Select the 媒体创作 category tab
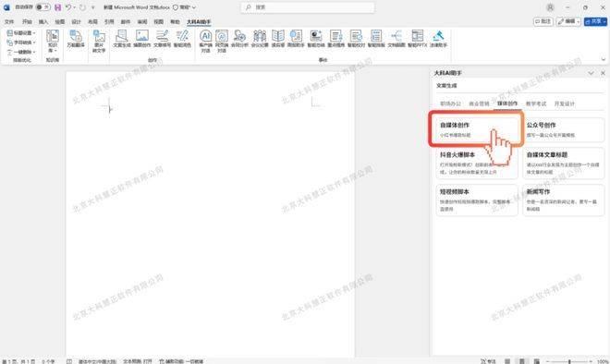610x364 pixels. (x=507, y=103)
